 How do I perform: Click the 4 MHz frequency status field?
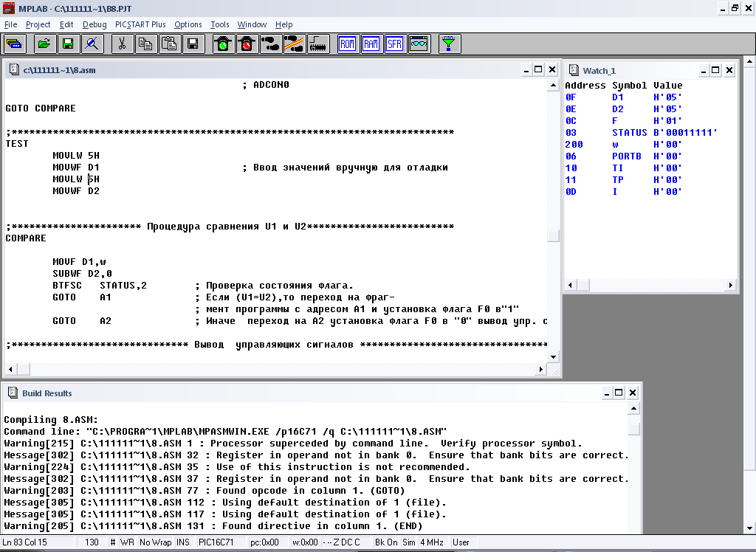[432, 542]
